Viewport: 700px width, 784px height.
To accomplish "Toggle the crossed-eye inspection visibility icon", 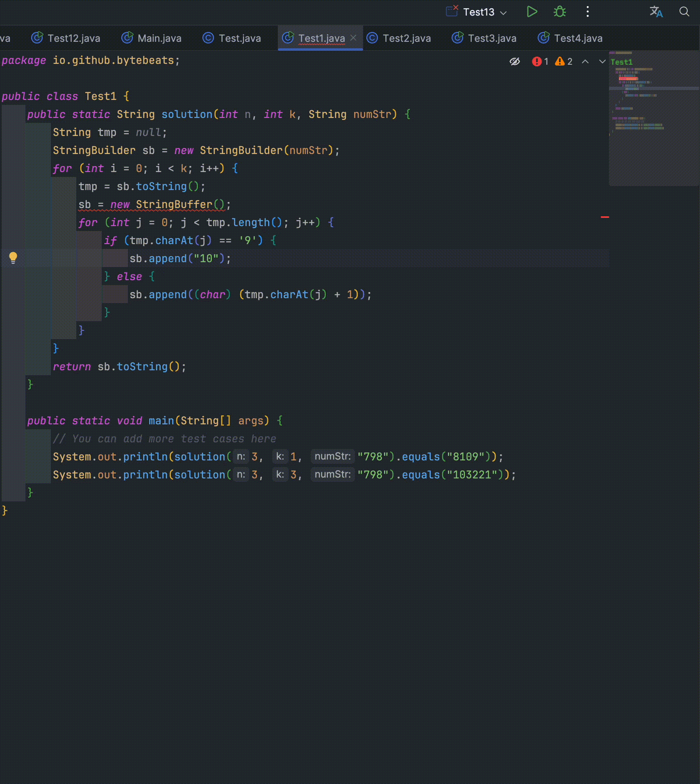I will point(515,61).
